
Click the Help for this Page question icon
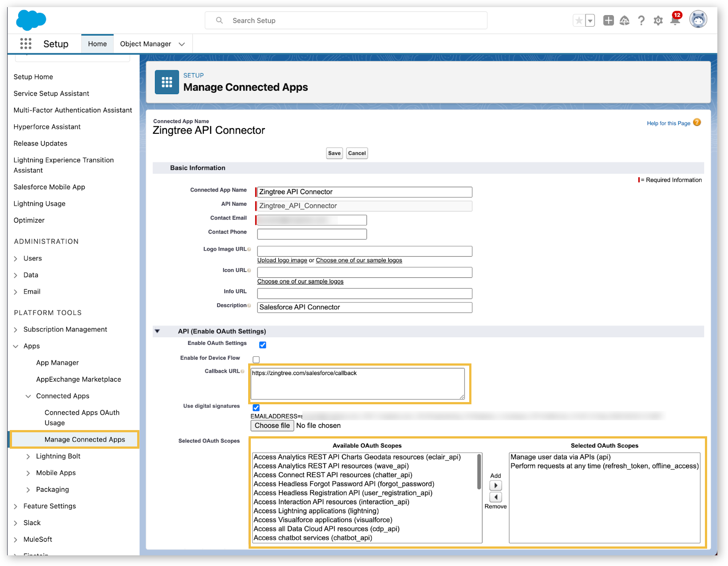point(697,123)
